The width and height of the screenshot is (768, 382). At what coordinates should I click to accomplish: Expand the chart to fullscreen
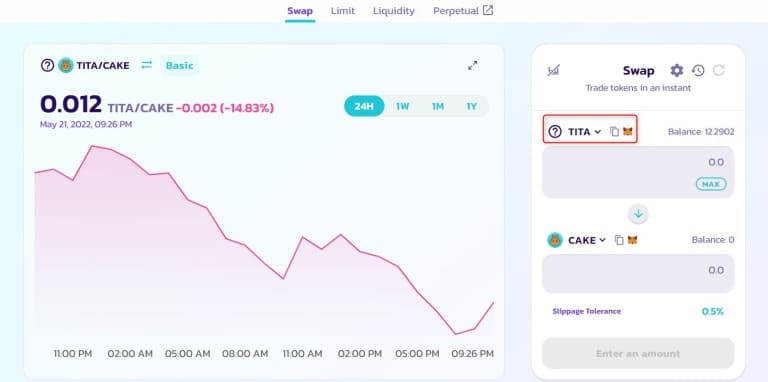click(472, 65)
